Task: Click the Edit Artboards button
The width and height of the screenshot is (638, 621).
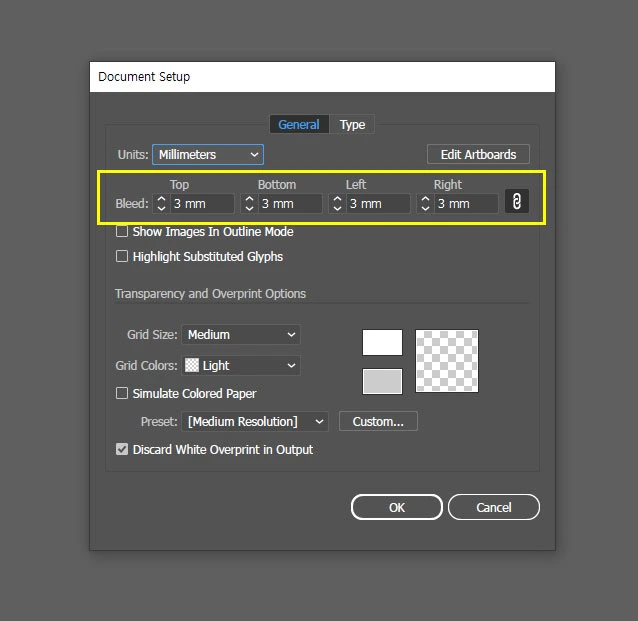Action: (478, 155)
